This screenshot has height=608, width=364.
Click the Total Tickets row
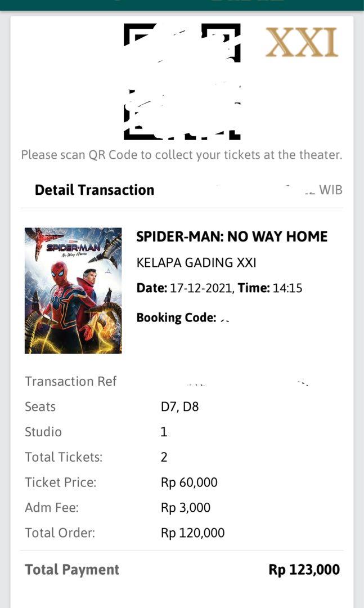[x=182, y=457]
